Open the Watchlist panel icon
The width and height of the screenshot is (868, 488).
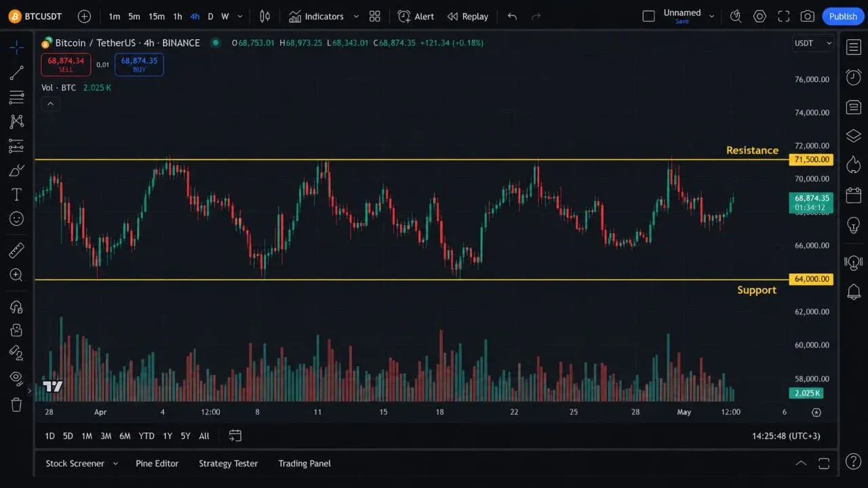coord(853,47)
